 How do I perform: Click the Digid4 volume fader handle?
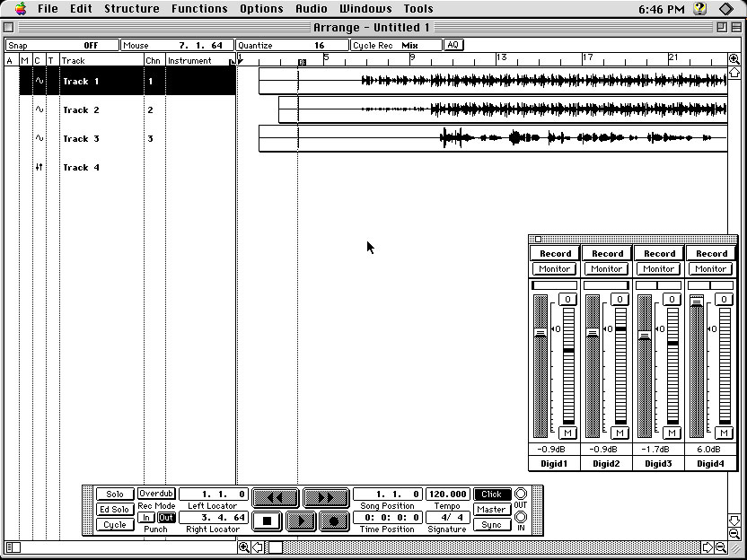point(697,301)
